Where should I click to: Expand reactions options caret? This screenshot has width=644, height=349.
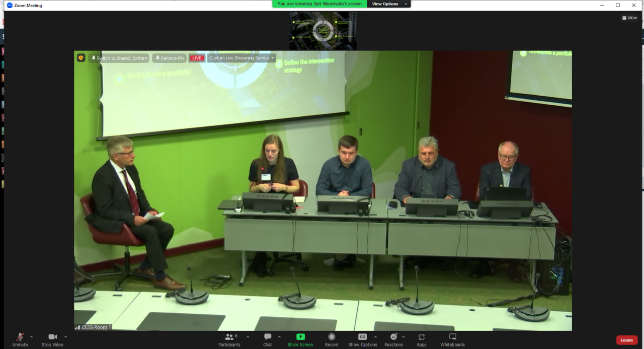404,337
